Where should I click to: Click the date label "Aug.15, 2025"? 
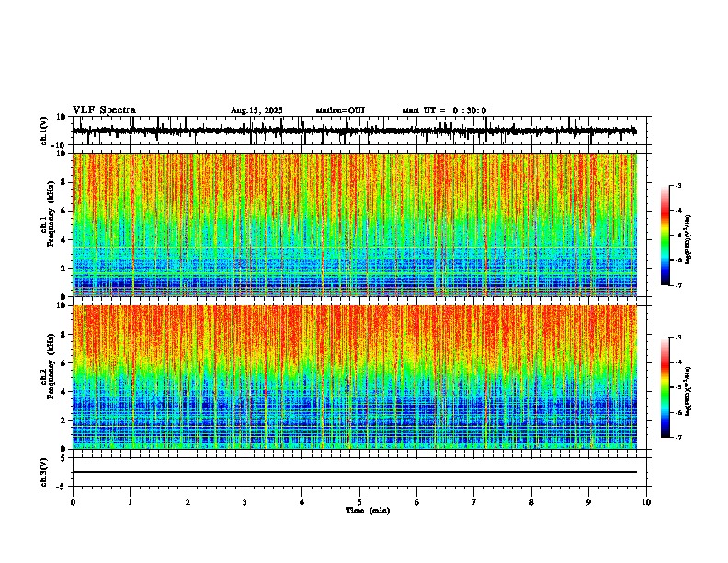click(x=256, y=110)
